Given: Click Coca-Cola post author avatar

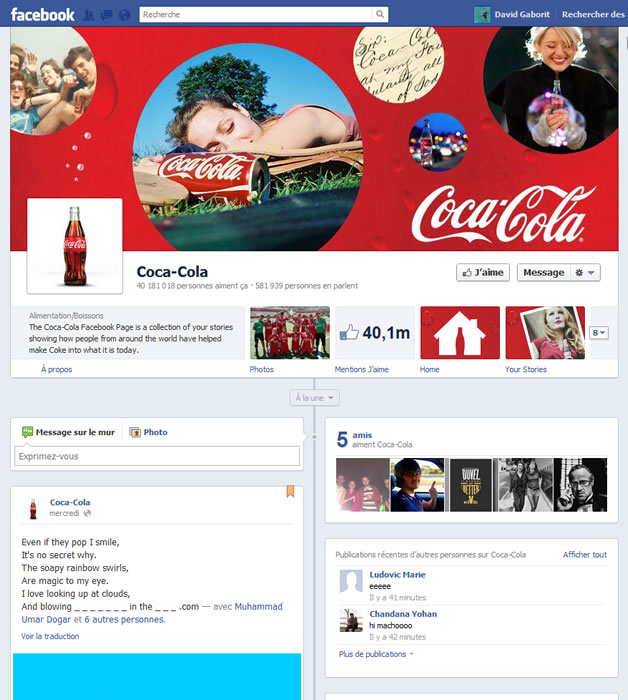Looking at the screenshot, I should click(x=33, y=509).
